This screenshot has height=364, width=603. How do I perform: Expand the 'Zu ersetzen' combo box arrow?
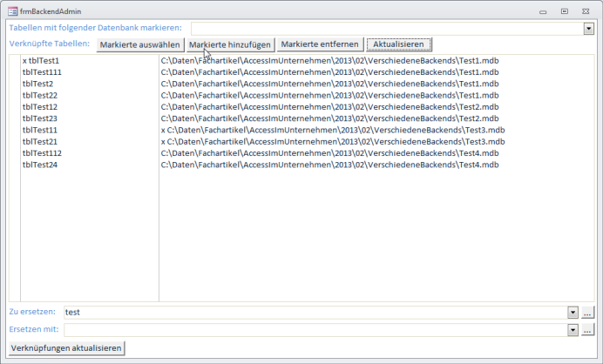click(x=573, y=312)
